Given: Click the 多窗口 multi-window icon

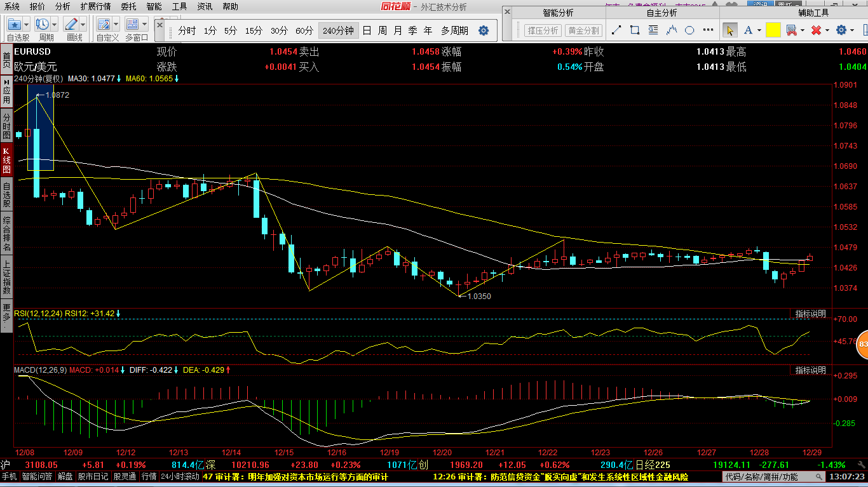Looking at the screenshot, I should 132,25.
